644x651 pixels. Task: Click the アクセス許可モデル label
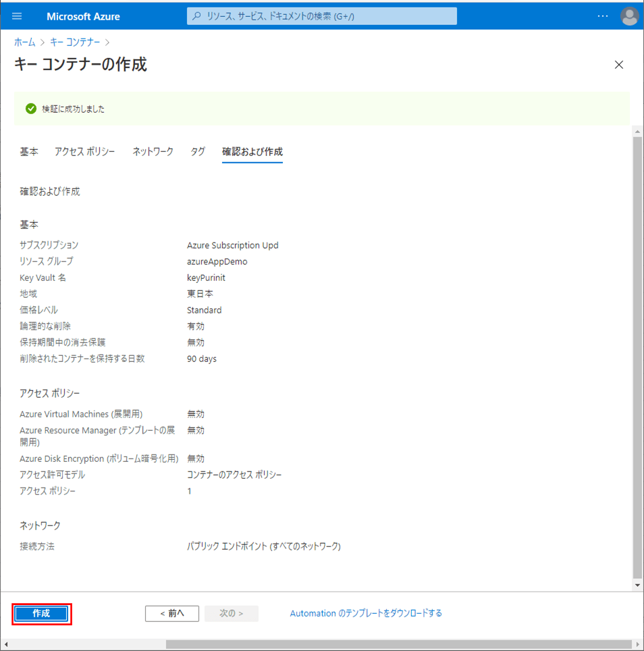[x=52, y=475]
